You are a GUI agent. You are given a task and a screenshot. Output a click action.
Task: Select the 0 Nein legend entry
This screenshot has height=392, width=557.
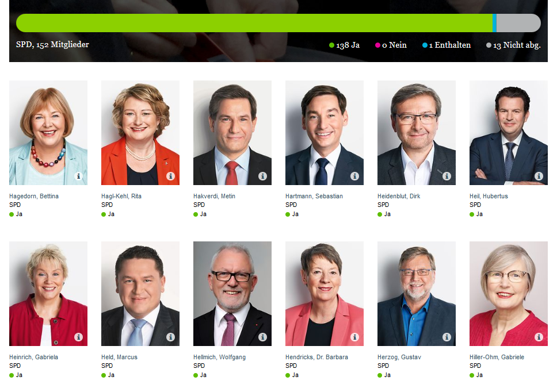coord(391,45)
